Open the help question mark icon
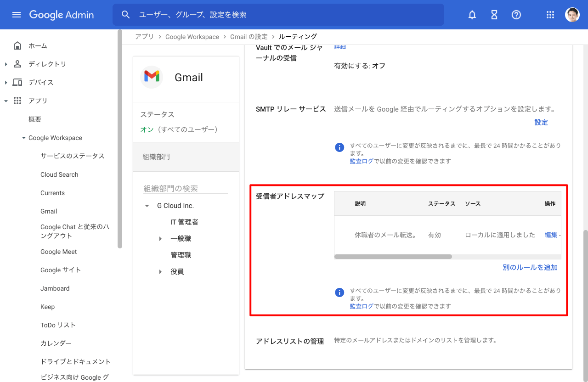 [516, 15]
